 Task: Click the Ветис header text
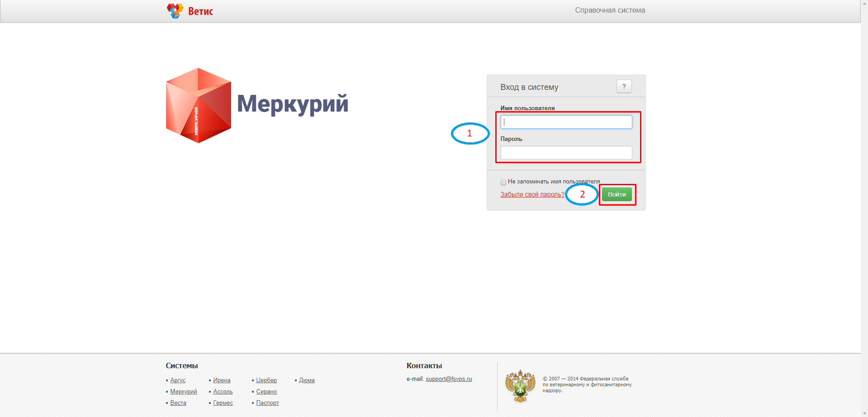click(200, 11)
